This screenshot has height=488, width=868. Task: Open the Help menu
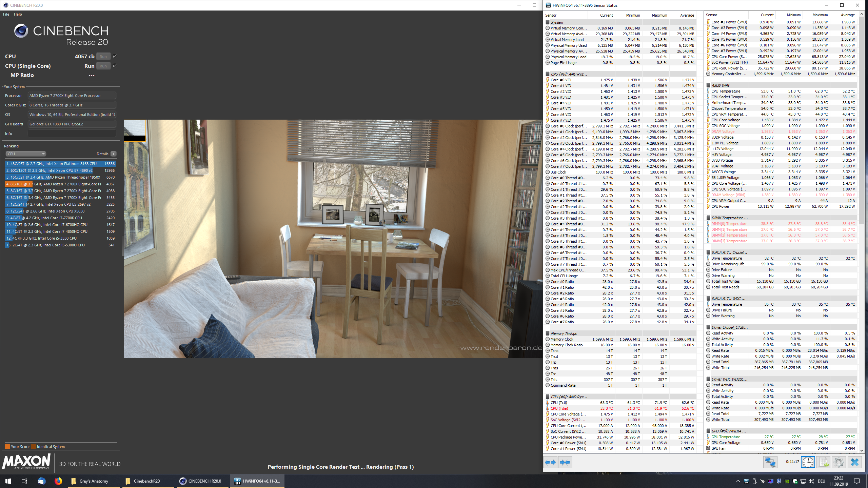click(18, 14)
